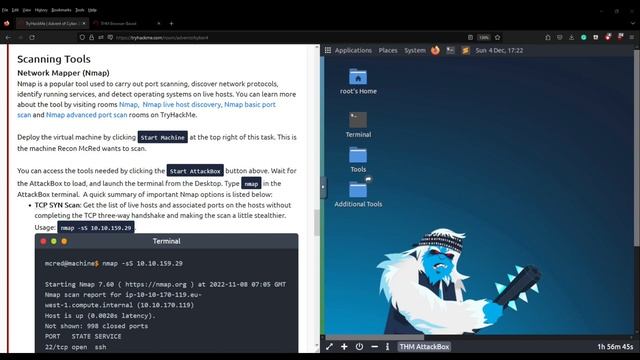Screen dimensions: 640x360
Task: Click the minus icon in AttackBox bar
Action: (374, 347)
